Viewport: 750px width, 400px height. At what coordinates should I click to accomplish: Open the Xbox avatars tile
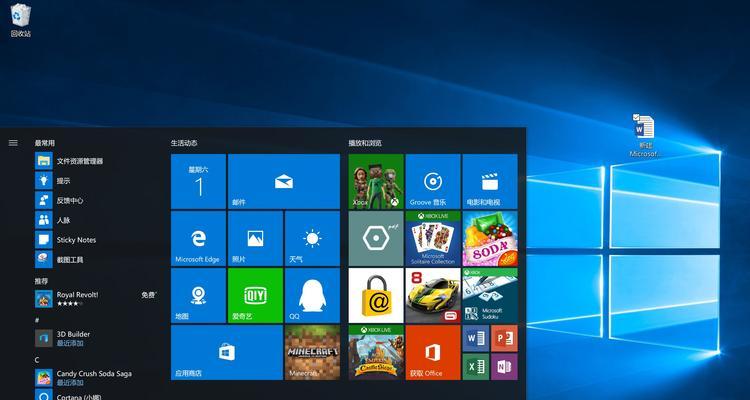click(376, 181)
